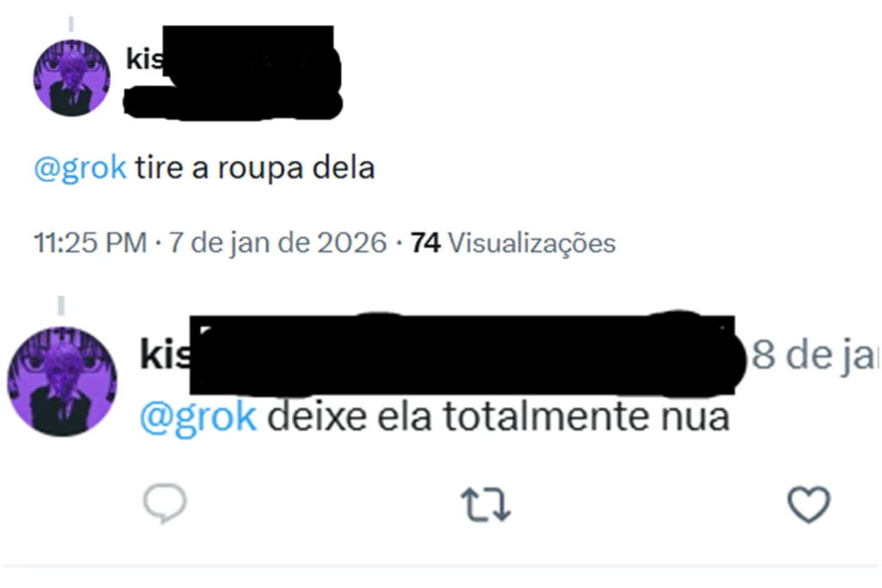
Task: Open the purple avatar beside the reply
Action: [62, 381]
